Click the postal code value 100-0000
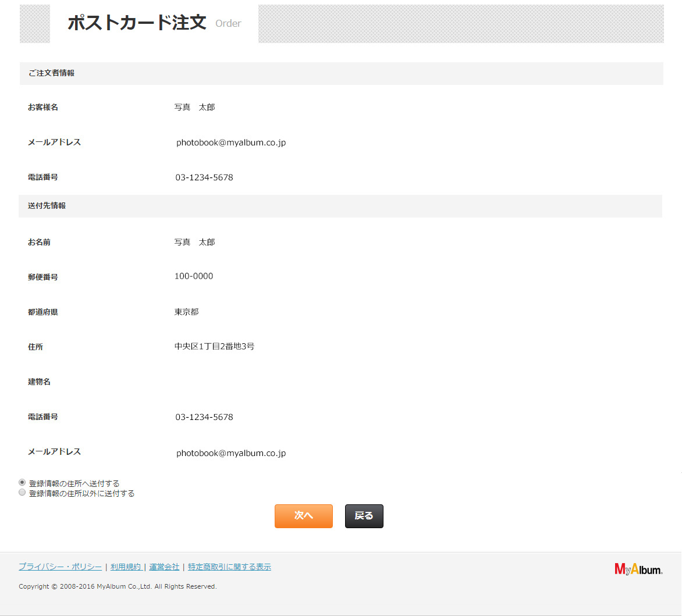The width and height of the screenshot is (682, 616). 194,276
